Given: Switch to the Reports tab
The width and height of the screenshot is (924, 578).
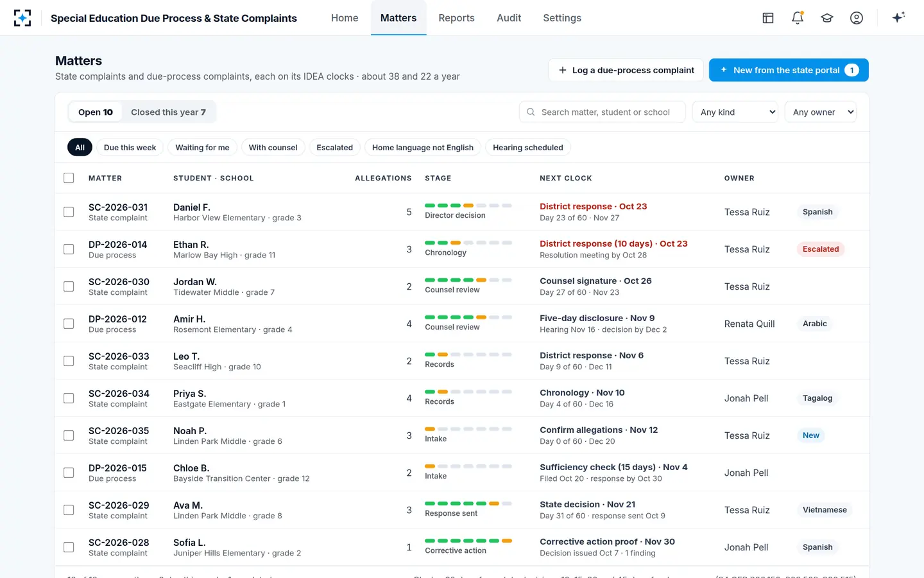Looking at the screenshot, I should tap(456, 18).
